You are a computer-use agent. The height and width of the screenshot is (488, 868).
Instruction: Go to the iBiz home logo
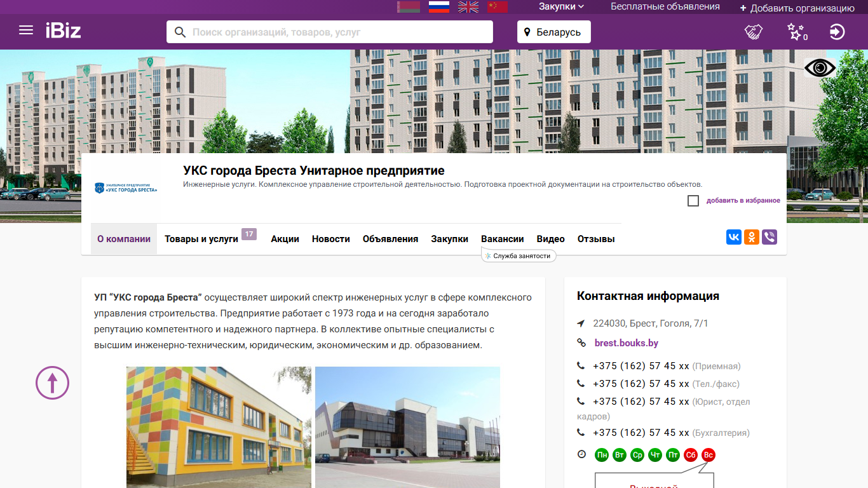tap(63, 30)
